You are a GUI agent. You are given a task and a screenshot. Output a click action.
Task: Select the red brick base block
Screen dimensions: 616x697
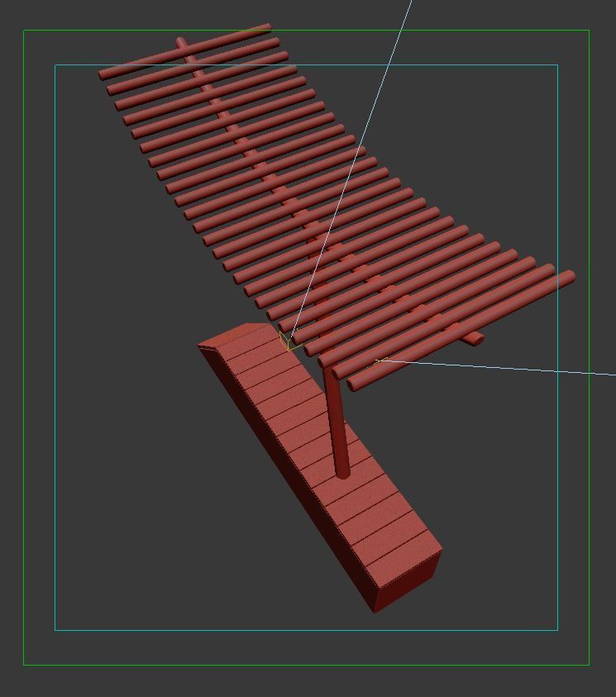321,467
